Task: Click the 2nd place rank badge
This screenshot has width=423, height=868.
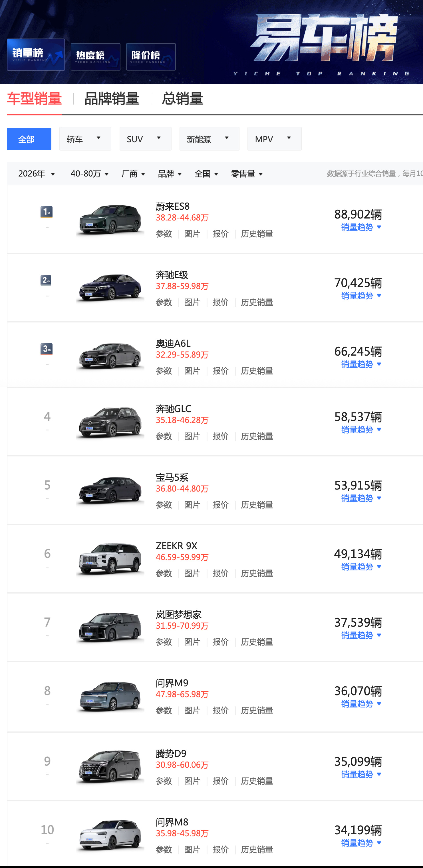Action: pyautogui.click(x=46, y=280)
